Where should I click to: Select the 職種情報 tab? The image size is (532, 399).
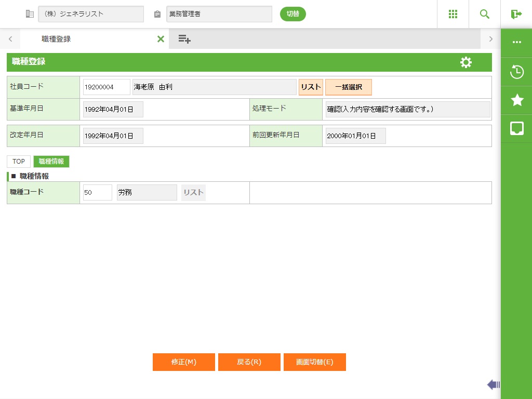pyautogui.click(x=51, y=162)
